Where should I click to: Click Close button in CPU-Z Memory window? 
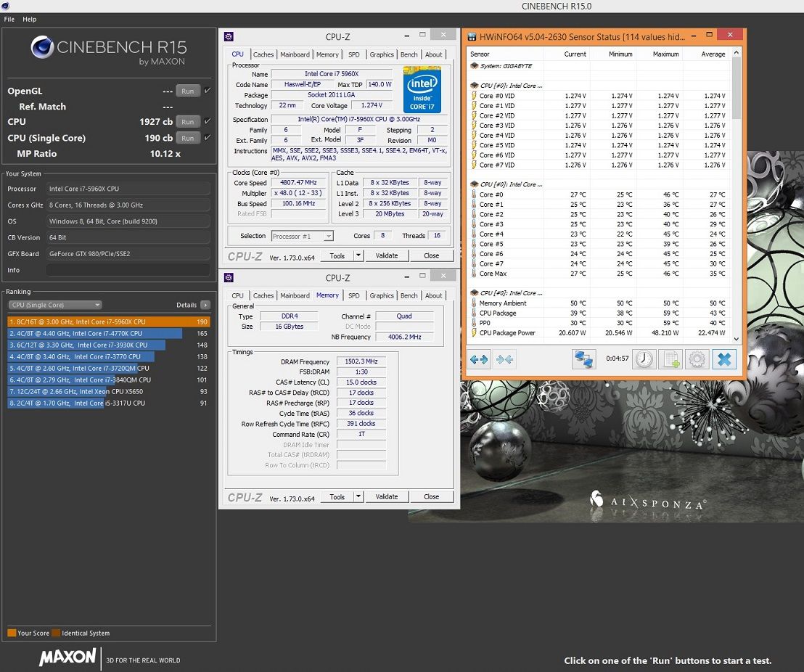431,496
